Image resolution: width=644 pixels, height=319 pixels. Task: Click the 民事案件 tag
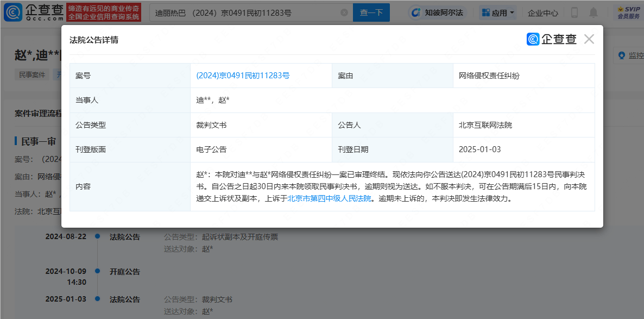[32, 75]
